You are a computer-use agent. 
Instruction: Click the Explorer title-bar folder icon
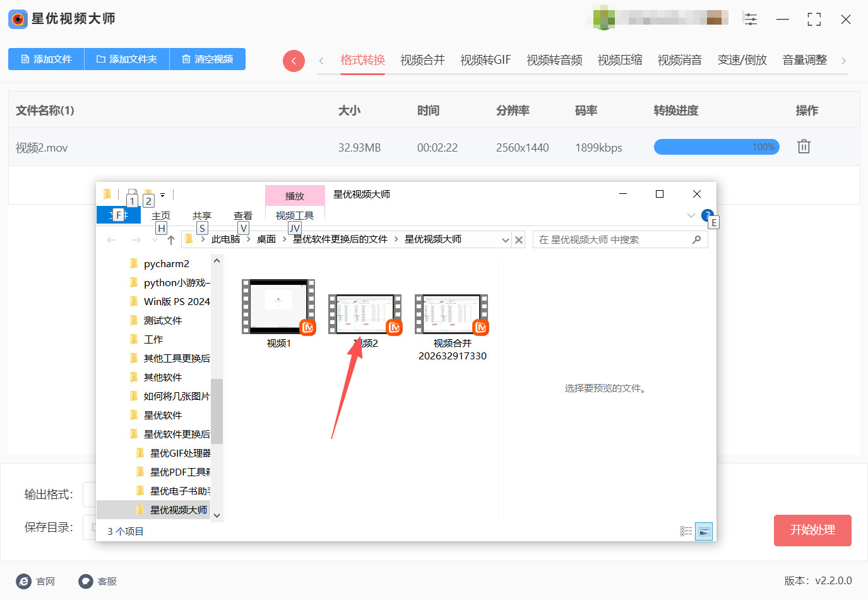tap(107, 194)
